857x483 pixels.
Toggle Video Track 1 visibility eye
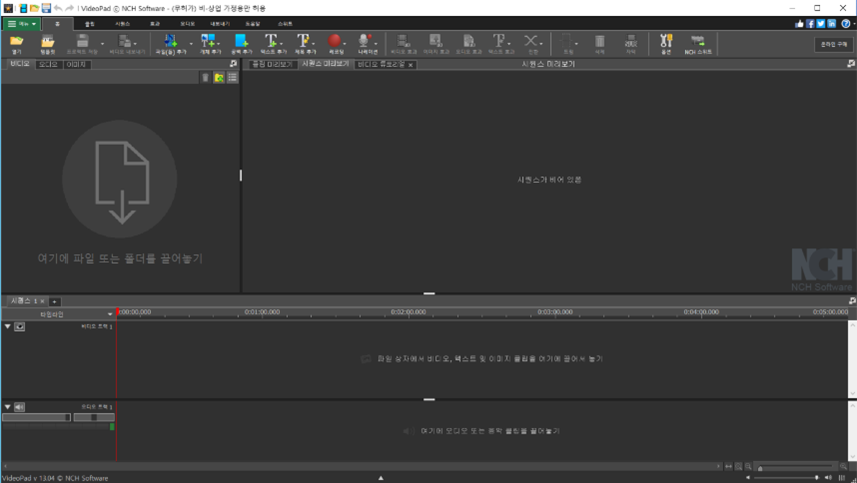[x=20, y=326]
